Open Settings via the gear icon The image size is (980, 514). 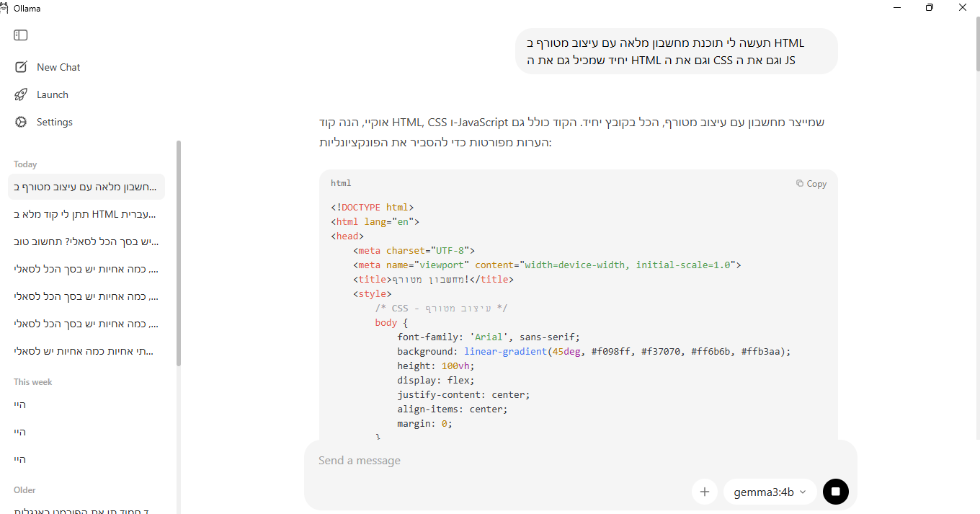[x=21, y=122]
